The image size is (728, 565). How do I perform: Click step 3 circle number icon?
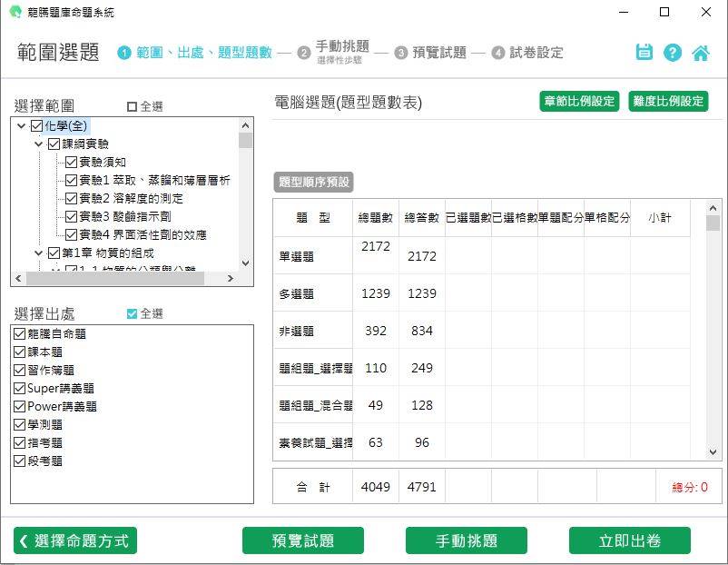pos(400,53)
